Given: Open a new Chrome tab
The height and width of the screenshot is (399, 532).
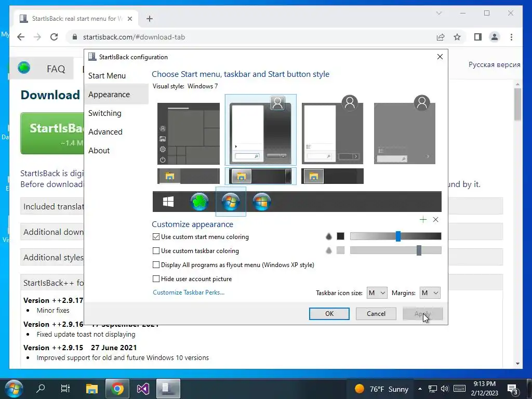Looking at the screenshot, I should click(x=150, y=19).
